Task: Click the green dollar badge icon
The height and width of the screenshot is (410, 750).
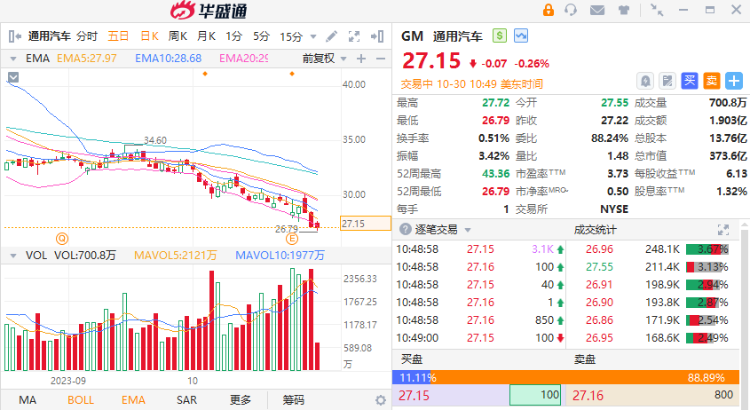Action: pos(499,35)
